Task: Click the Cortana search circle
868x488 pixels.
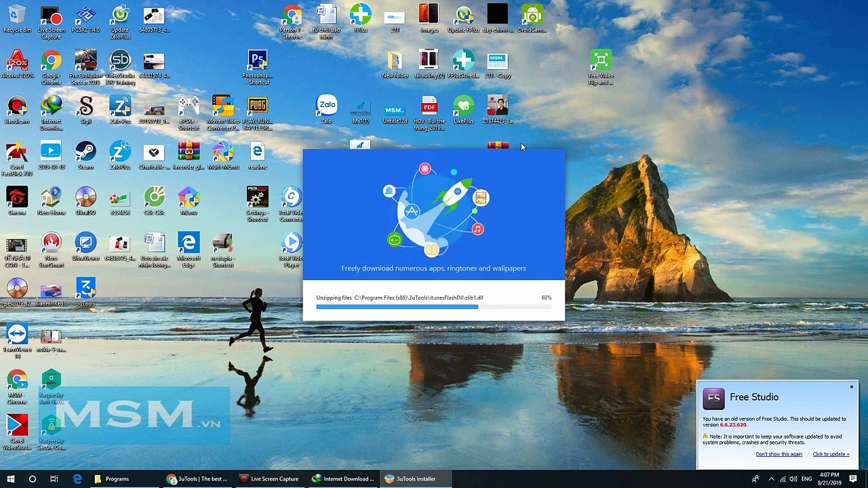Action: [x=32, y=479]
